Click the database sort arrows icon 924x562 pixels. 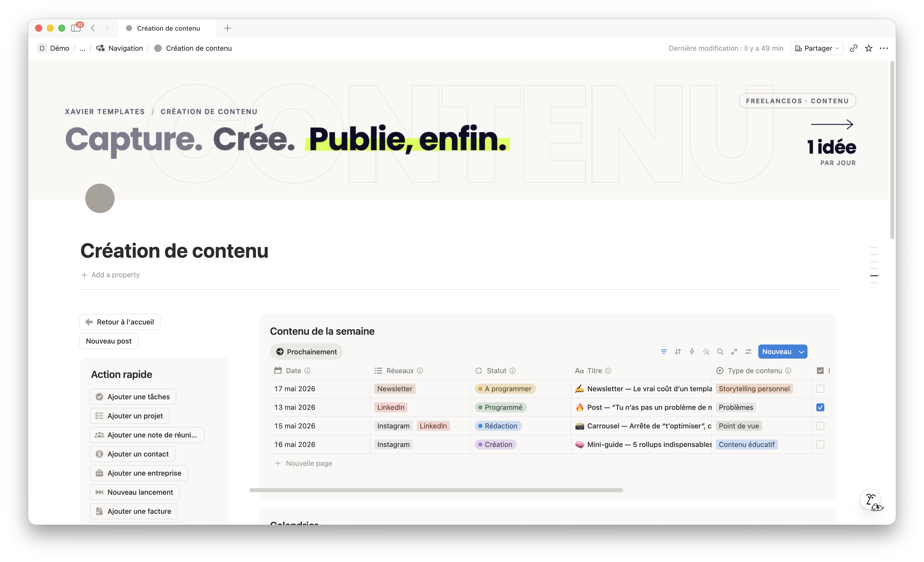point(678,352)
